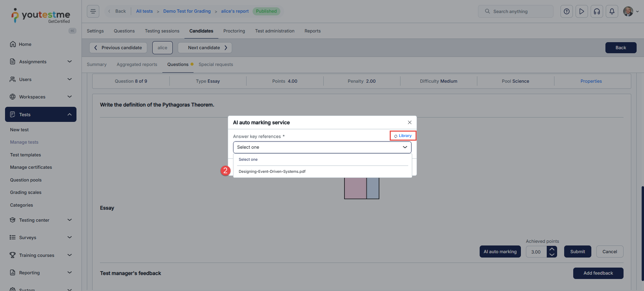Screen dimensions: 644x291
Task: Click the hamburger menu icon
Action: point(93,11)
